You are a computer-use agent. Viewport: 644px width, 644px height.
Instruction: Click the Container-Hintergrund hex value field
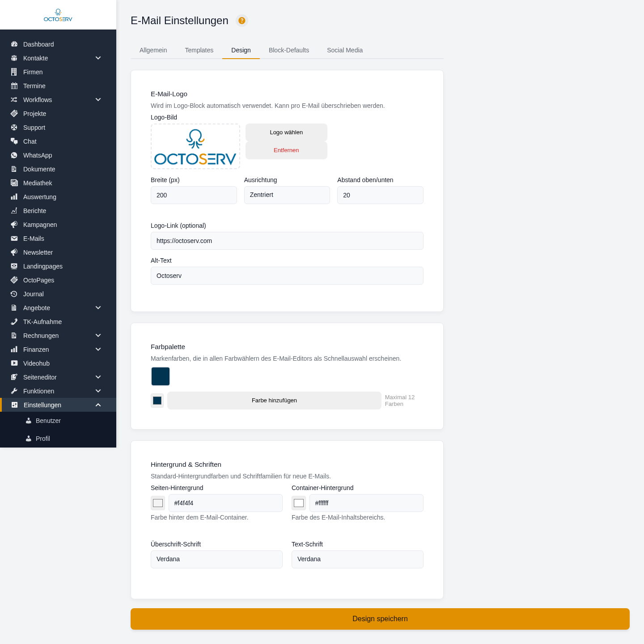click(x=366, y=503)
